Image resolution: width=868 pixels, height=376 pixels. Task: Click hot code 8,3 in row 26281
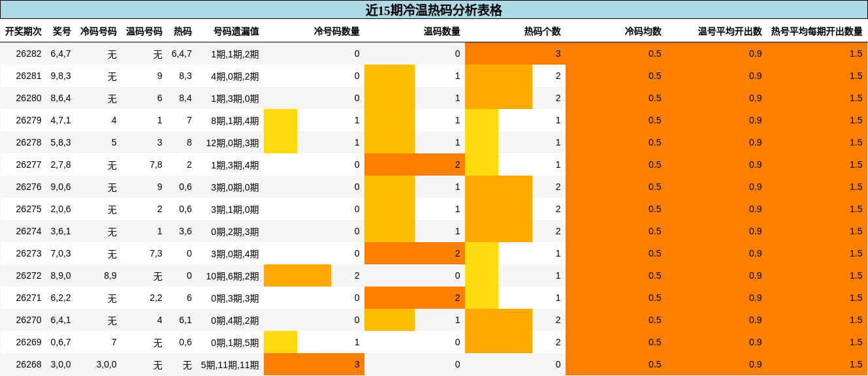(x=185, y=76)
